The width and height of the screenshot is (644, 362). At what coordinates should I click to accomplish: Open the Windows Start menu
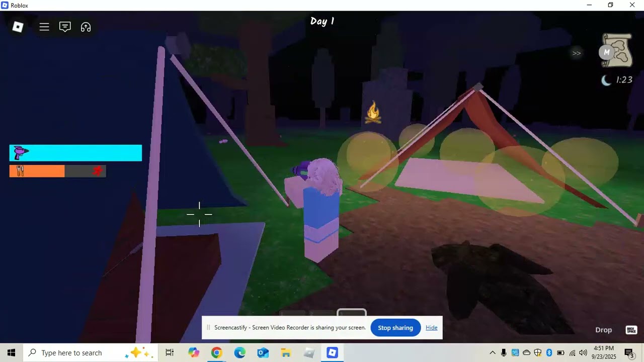(x=12, y=352)
